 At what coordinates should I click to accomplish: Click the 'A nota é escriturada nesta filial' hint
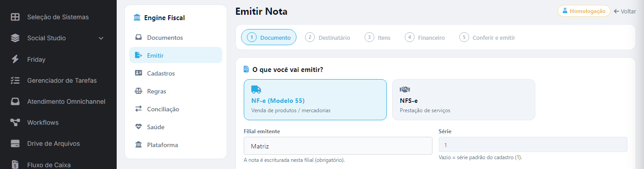click(x=294, y=160)
